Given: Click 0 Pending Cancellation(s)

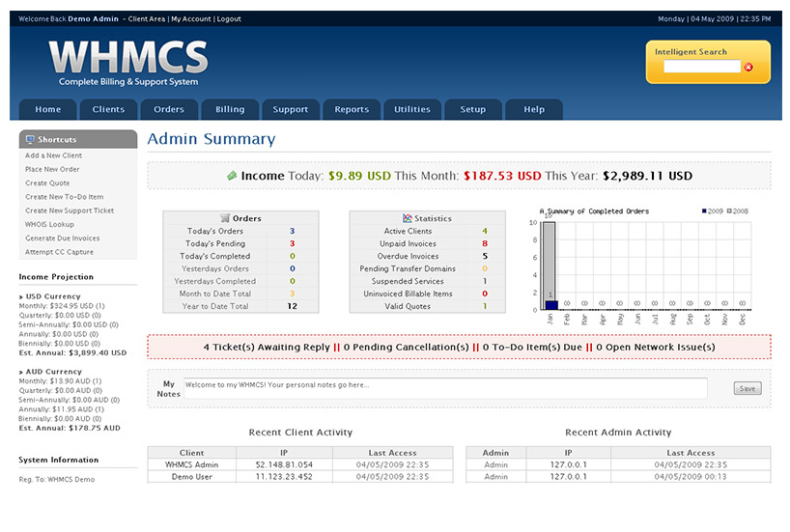Looking at the screenshot, I should pos(406,348).
